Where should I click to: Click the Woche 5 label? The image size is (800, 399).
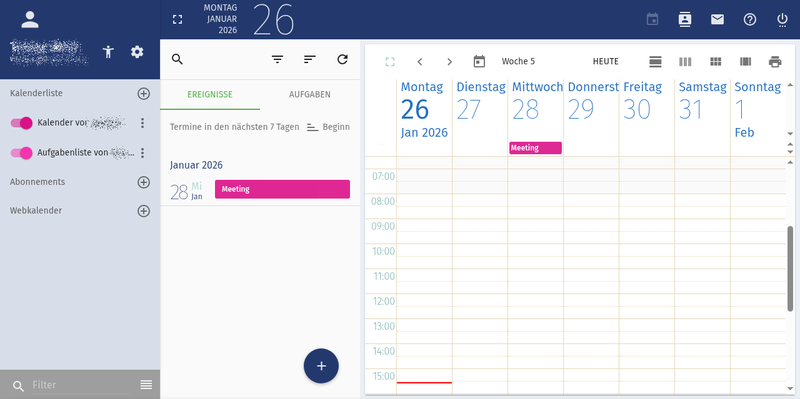point(518,62)
